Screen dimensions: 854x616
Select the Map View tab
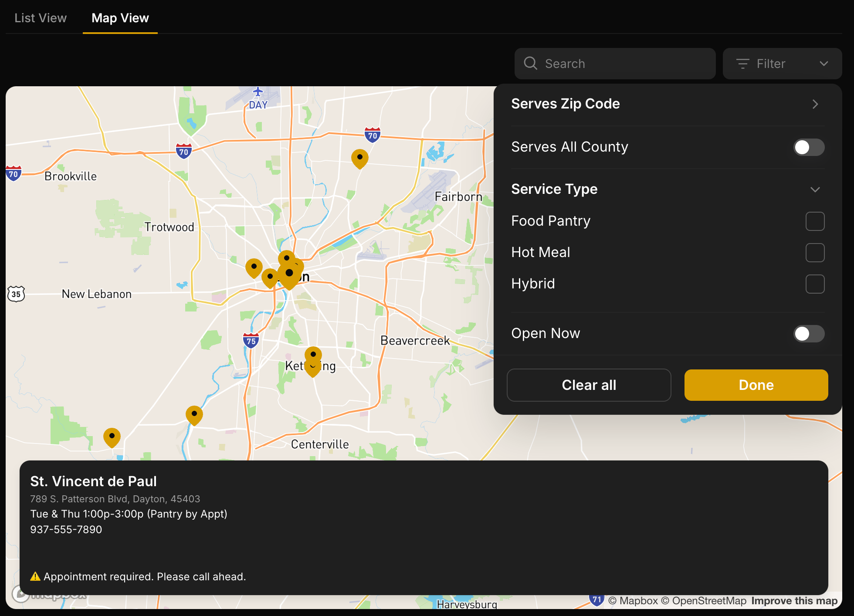click(x=120, y=18)
